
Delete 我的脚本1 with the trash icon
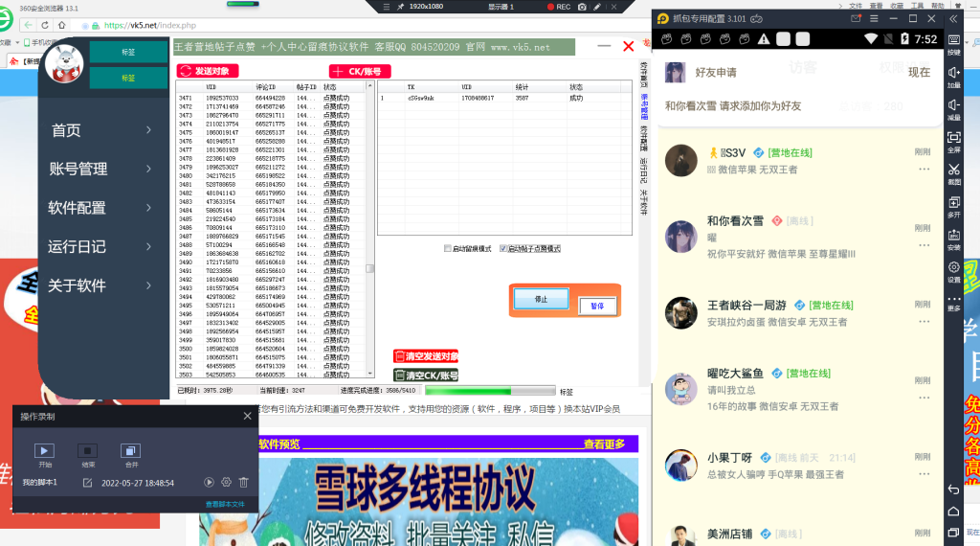coord(244,483)
